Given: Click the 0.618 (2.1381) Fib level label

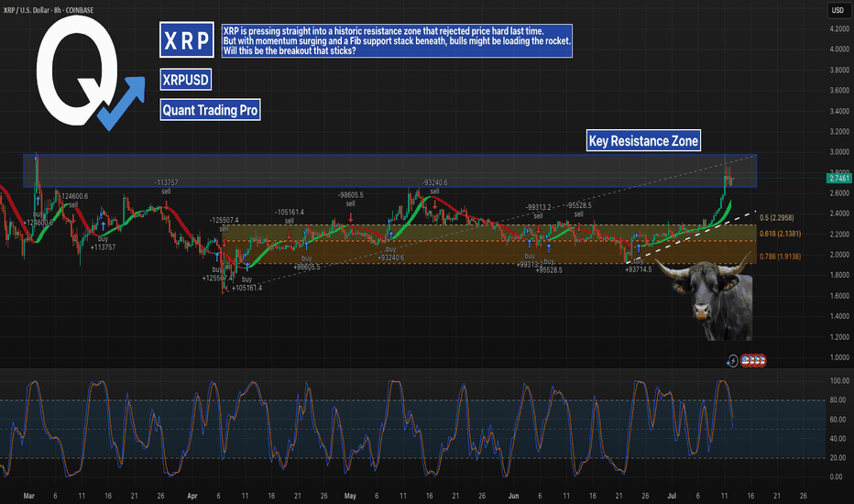Looking at the screenshot, I should 780,234.
